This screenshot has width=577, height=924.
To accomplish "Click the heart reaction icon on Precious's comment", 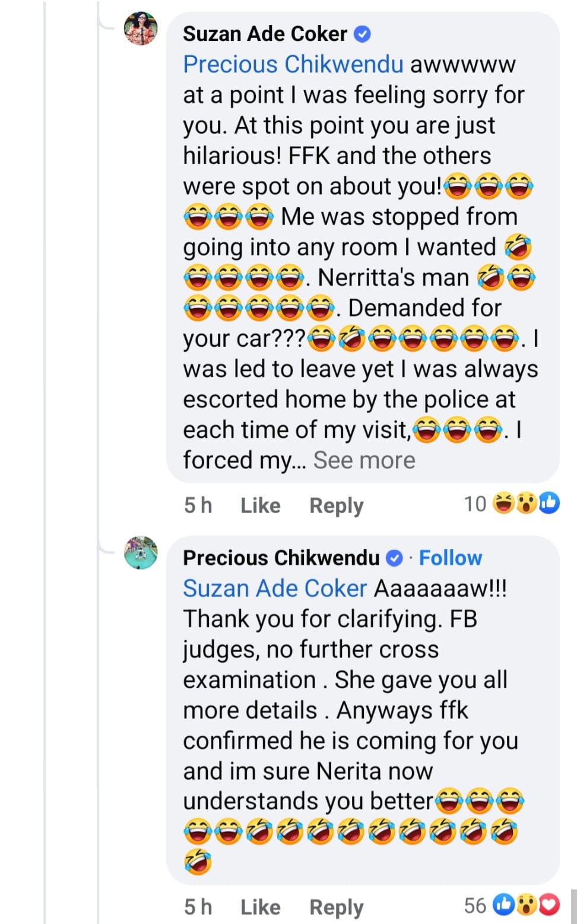I will (x=549, y=905).
